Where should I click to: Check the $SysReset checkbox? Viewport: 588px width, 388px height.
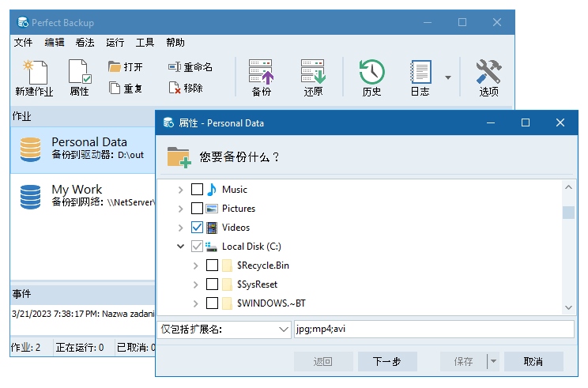[213, 284]
